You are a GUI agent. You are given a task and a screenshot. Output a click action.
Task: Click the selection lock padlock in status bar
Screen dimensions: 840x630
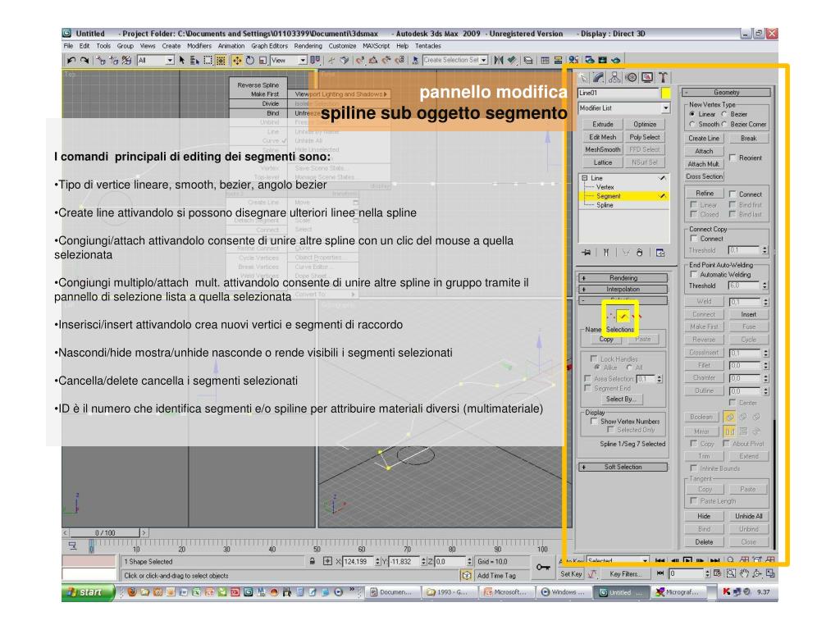313,561
